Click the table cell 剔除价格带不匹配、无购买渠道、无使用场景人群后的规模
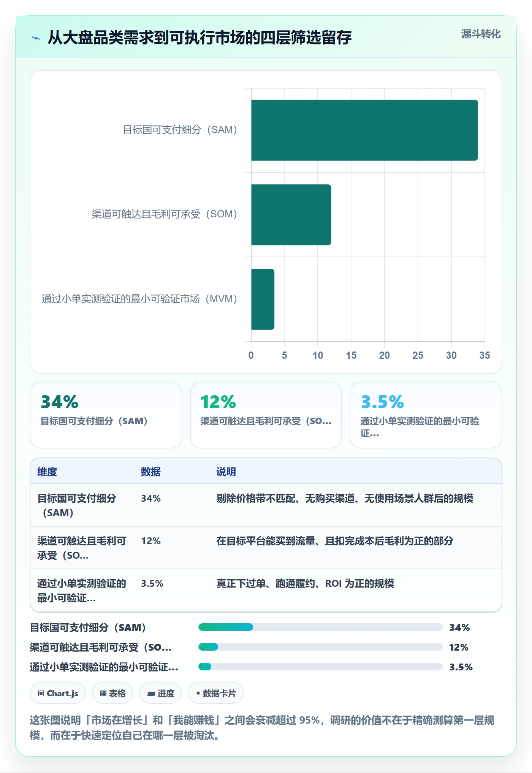Image resolution: width=532 pixels, height=773 pixels. [345, 498]
